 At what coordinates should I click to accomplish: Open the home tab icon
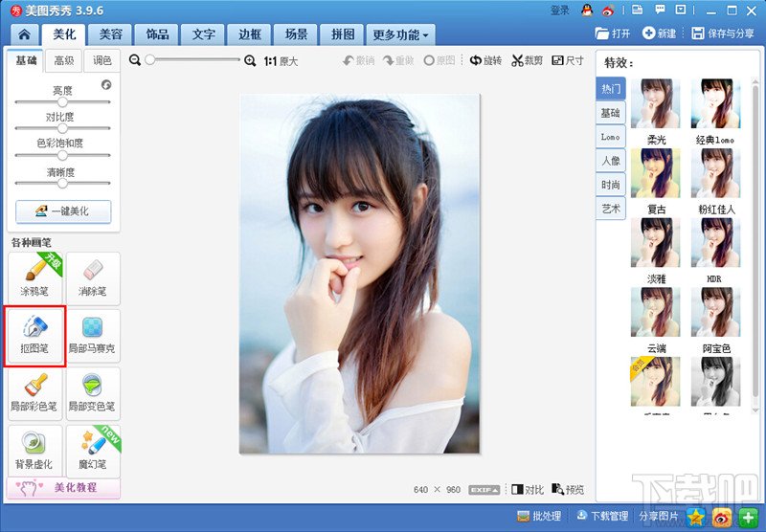24,34
